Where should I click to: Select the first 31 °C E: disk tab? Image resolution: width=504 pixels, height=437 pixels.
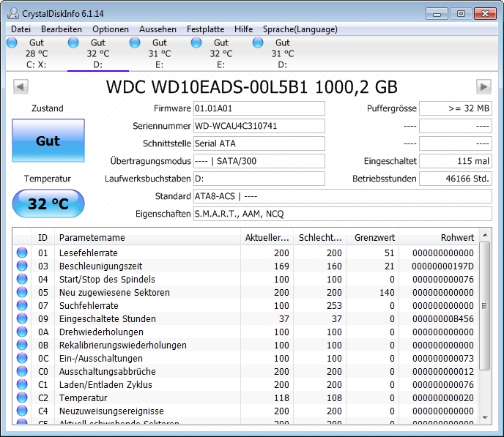click(x=160, y=53)
